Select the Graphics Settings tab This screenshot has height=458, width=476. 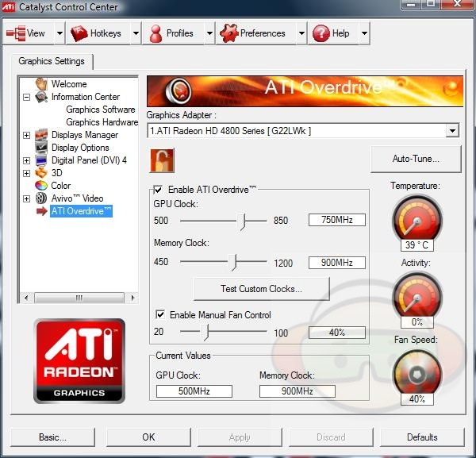click(x=52, y=61)
